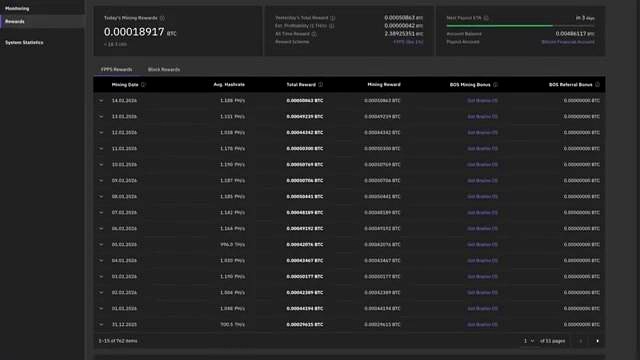The width and height of the screenshot is (640, 360).
Task: Go to next page of rewards table
Action: point(598,341)
